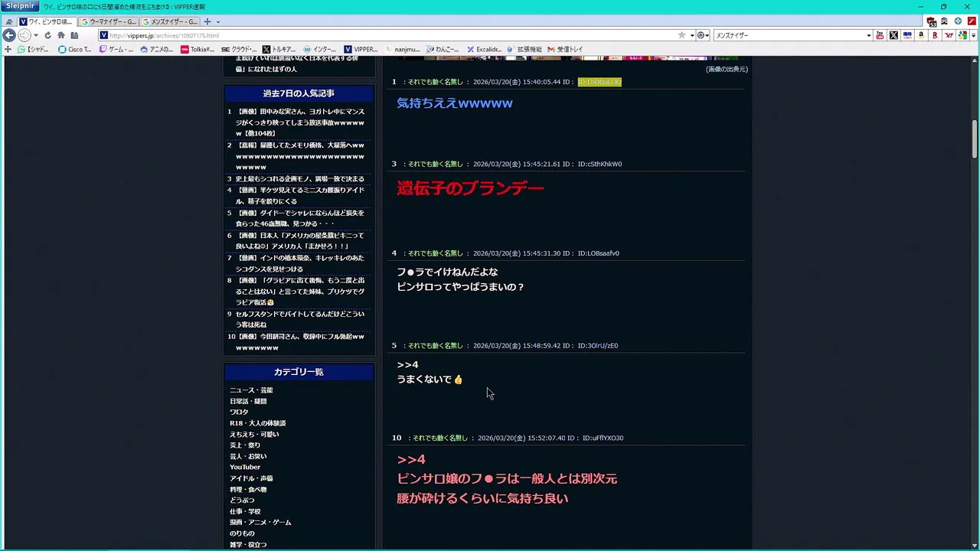Click the blue circular extension icon in the tab bar
This screenshot has height=551, width=980.
point(958,21)
